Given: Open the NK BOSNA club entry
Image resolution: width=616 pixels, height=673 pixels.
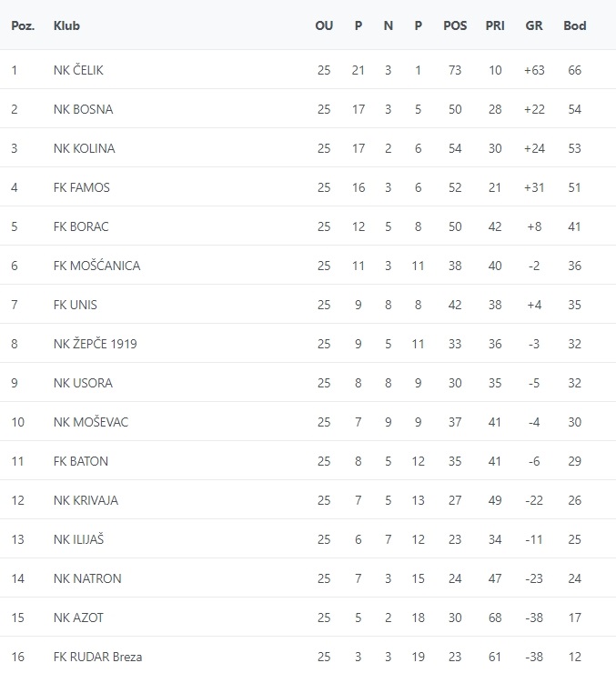Looking at the screenshot, I should [83, 109].
